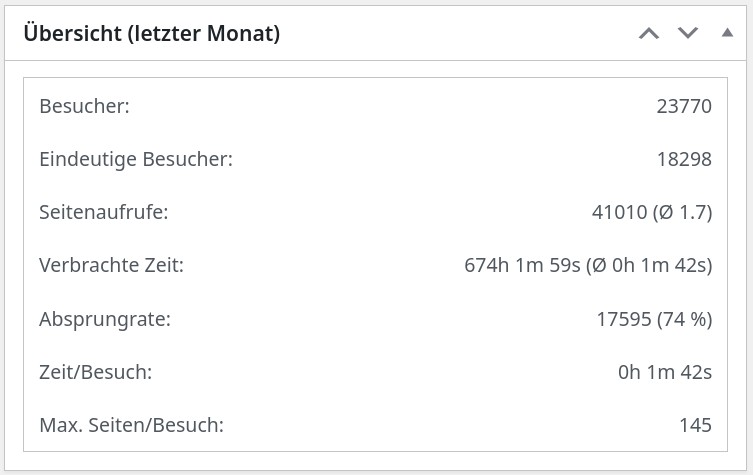Click the bounce count 17595
Image resolution: width=753 pixels, height=475 pixels.
(x=623, y=319)
